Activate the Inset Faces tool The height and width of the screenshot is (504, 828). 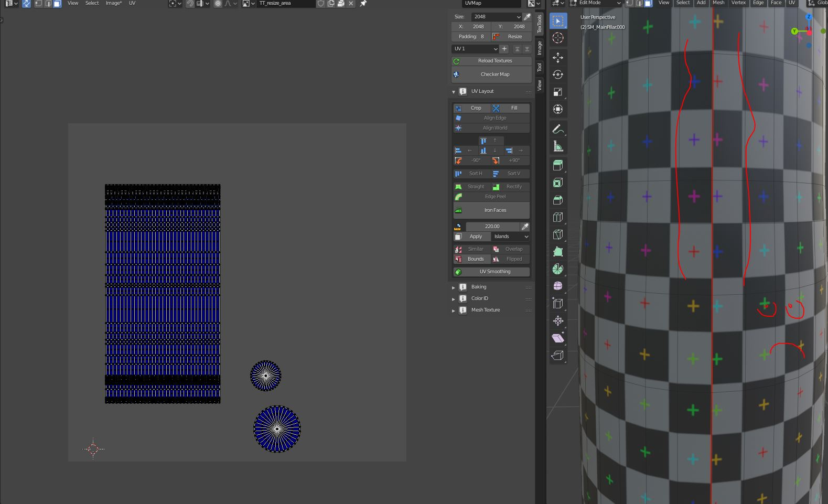point(558,183)
